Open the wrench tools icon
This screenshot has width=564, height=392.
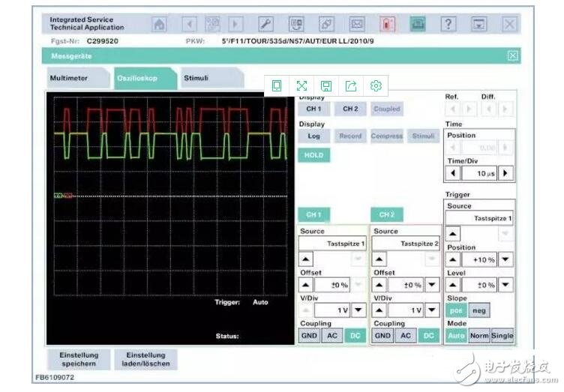tap(266, 24)
